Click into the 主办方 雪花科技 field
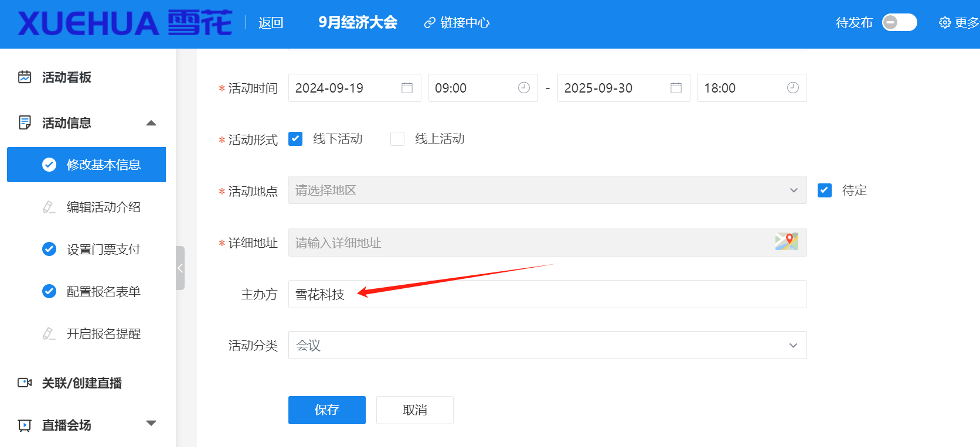 (547, 294)
